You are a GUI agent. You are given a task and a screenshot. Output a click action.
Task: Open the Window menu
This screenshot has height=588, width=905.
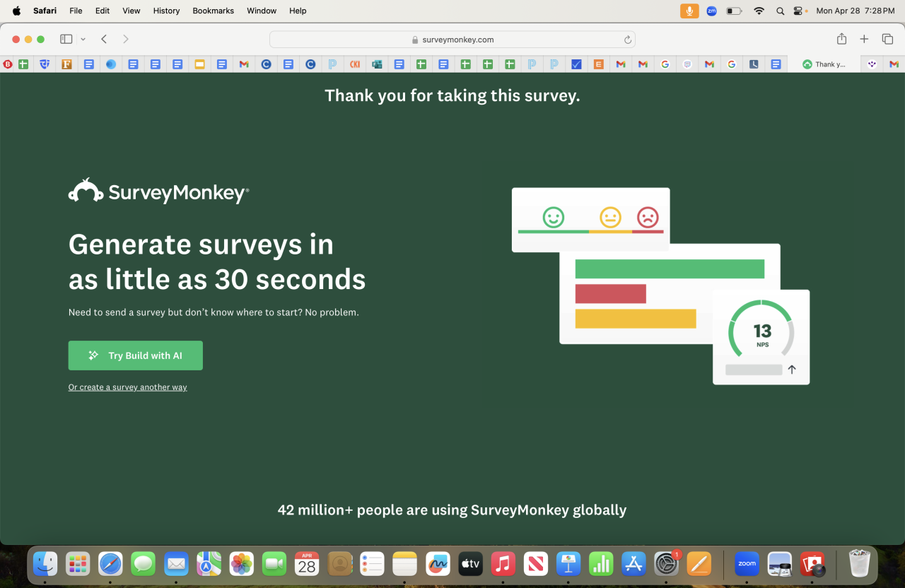coord(262,11)
